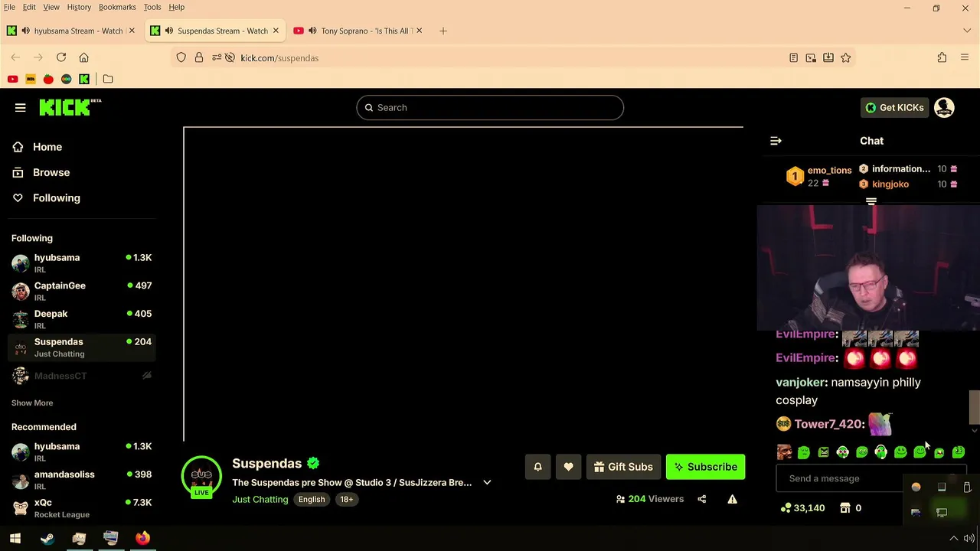Mute the hyubsama Stream tab audio

tap(26, 31)
